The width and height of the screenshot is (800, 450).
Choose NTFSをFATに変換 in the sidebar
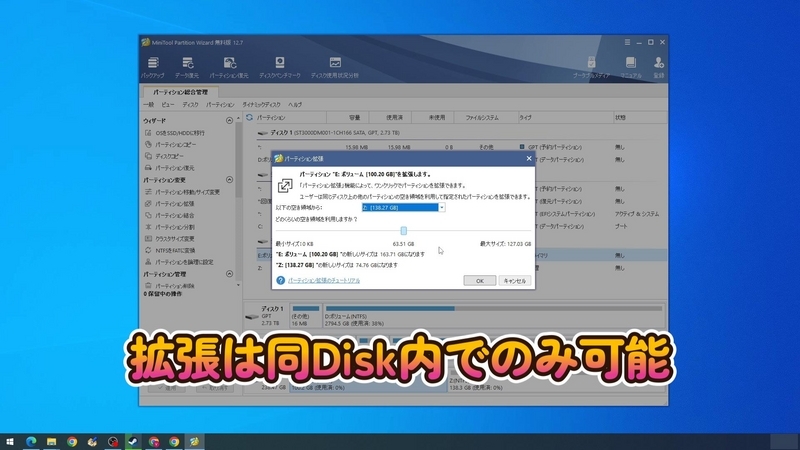click(170, 251)
